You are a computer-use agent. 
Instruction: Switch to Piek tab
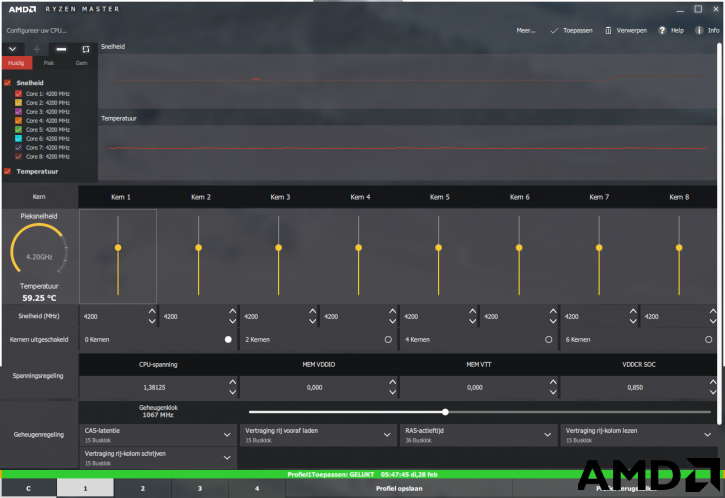(49, 63)
